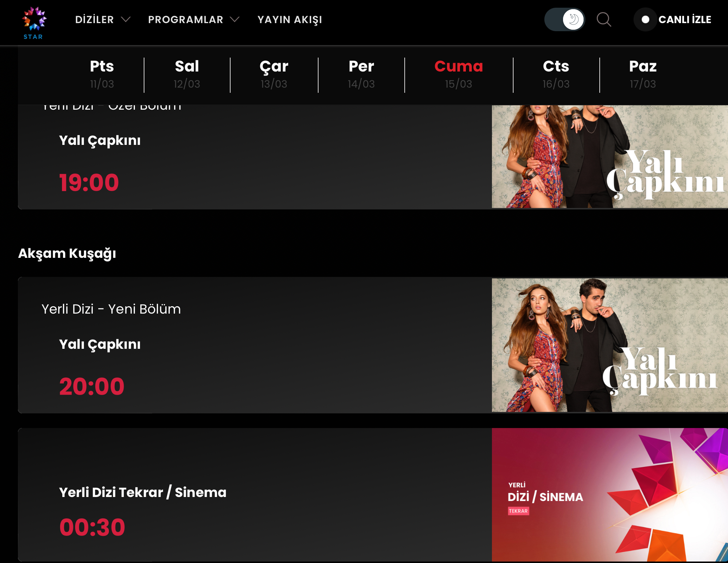Select the Çar 13/03 day tab

tap(274, 74)
